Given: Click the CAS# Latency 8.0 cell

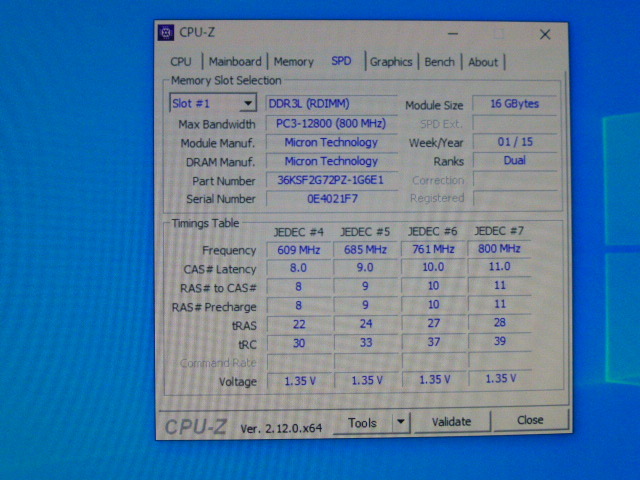Looking at the screenshot, I should coord(299,268).
